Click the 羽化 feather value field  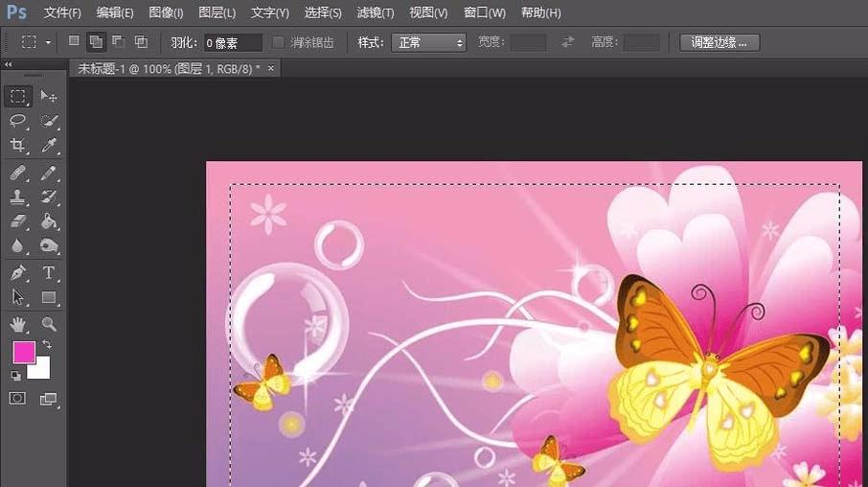(x=233, y=43)
